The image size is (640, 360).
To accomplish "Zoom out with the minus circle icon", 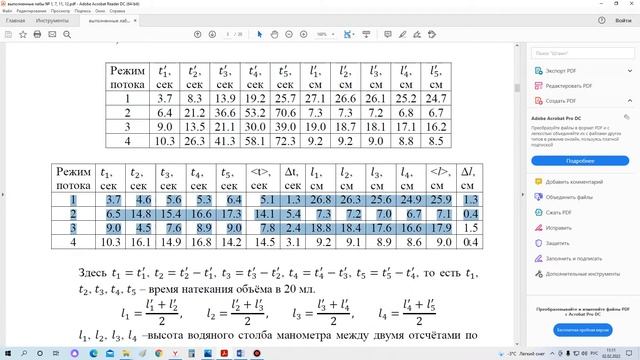I will (x=289, y=35).
